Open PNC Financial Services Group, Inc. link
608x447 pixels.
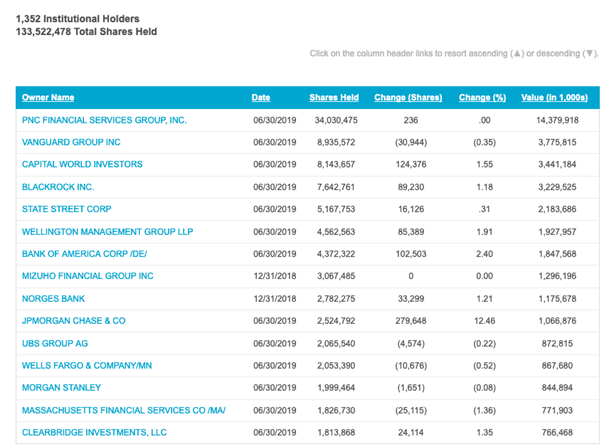pyautogui.click(x=104, y=120)
